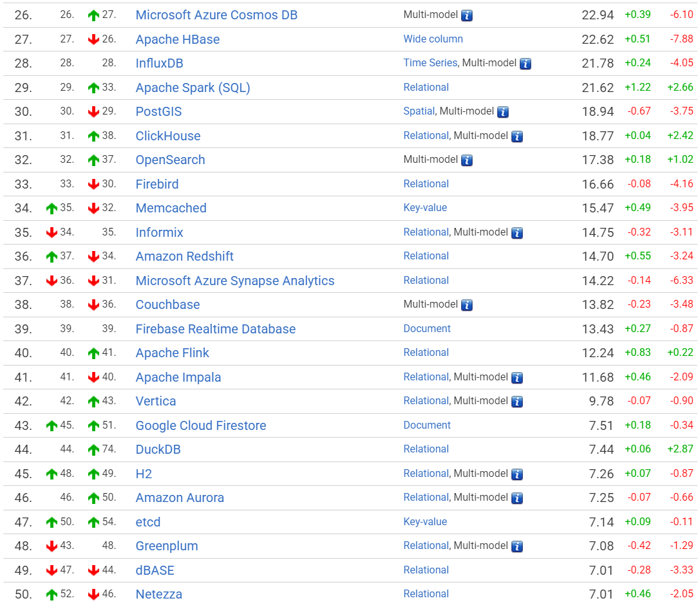This screenshot has height=605, width=700.
Task: Open the Vertica link
Action: [156, 402]
